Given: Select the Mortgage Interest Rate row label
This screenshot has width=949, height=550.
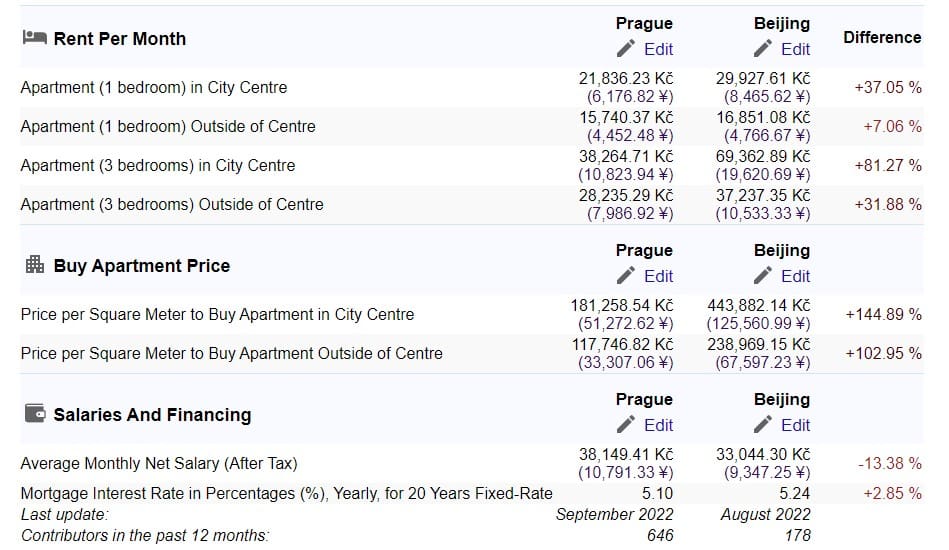Looking at the screenshot, I should (x=286, y=493).
